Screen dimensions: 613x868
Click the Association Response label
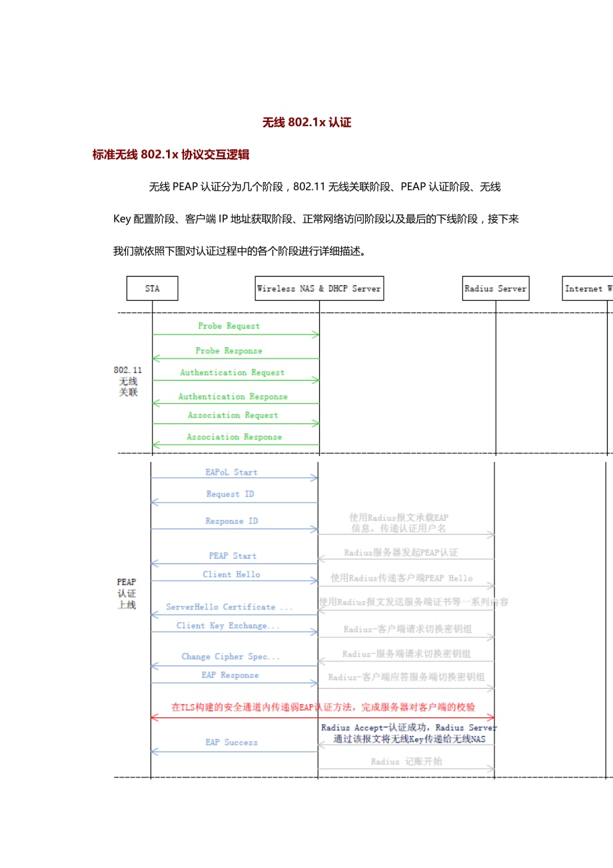click(234, 437)
